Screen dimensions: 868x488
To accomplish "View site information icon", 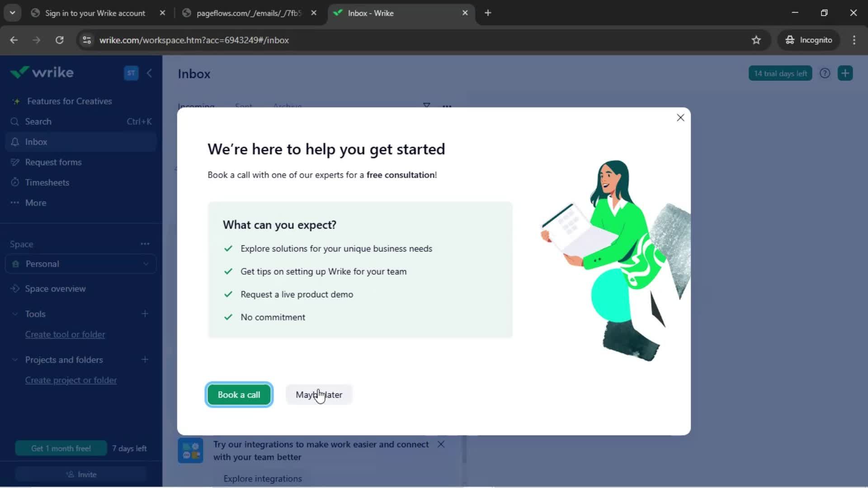I will 87,40.
